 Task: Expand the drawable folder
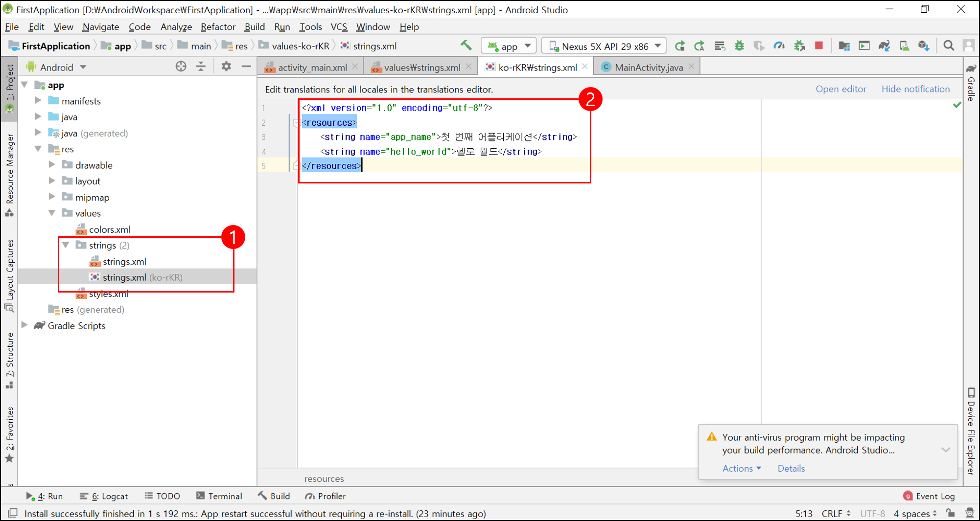click(52, 165)
